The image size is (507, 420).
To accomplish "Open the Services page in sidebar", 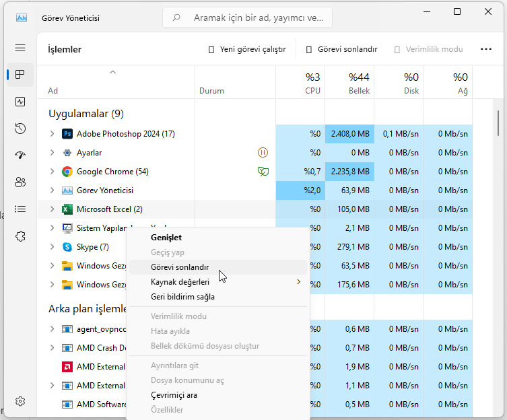I will [x=20, y=236].
